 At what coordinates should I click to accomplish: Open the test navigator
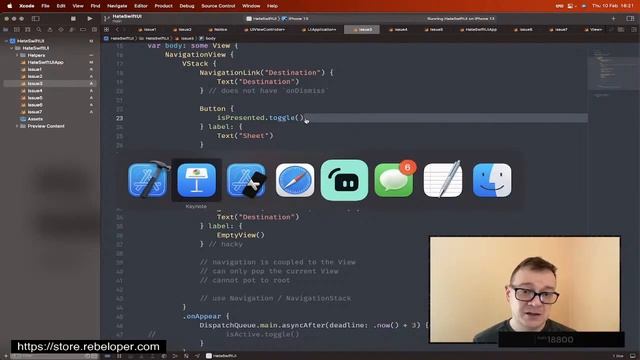[x=61, y=29]
